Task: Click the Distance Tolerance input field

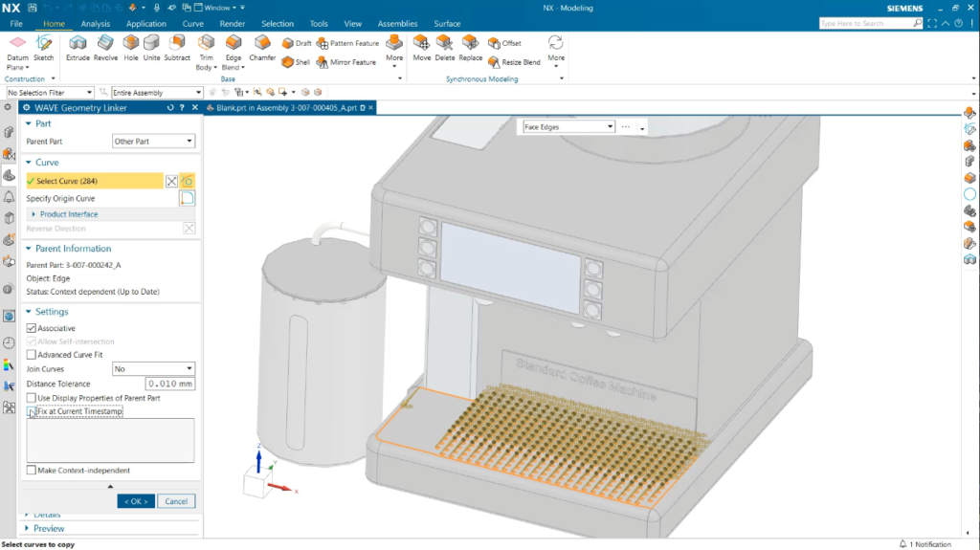Action: pyautogui.click(x=164, y=384)
